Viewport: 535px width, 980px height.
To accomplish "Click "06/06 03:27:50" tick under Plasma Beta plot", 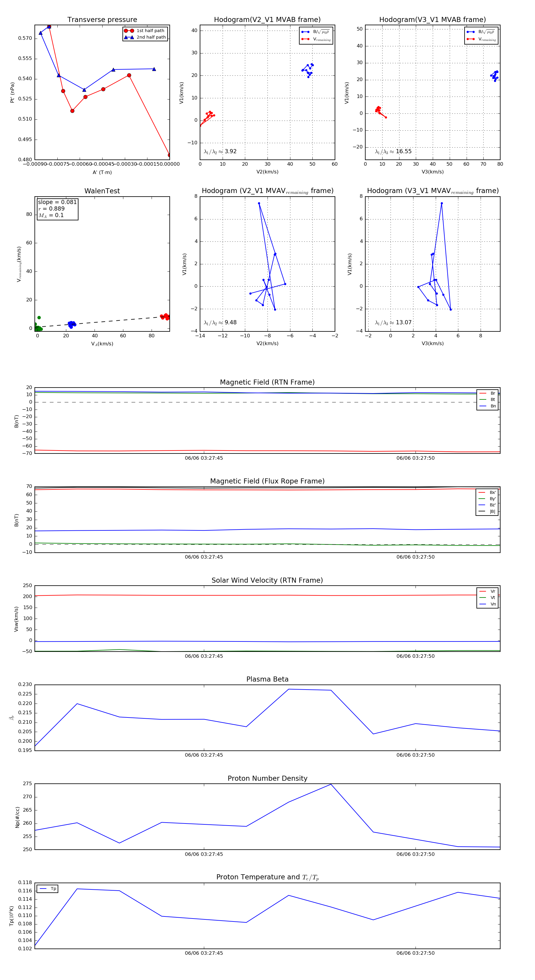I will pyautogui.click(x=416, y=755).
